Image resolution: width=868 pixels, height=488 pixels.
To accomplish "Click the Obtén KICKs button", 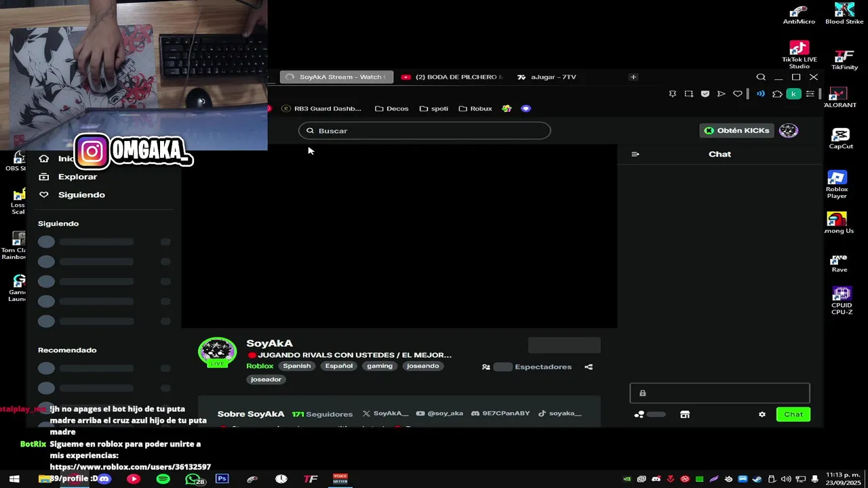I will pyautogui.click(x=736, y=131).
